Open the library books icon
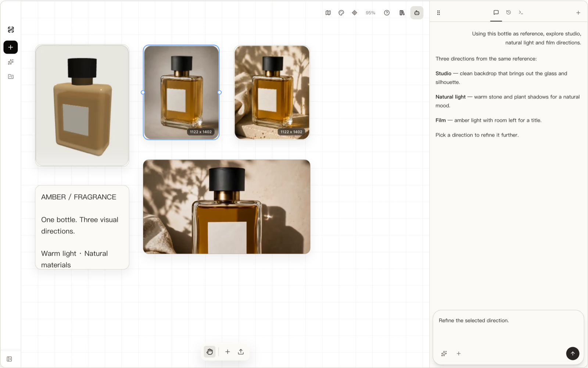This screenshot has width=588, height=368. [x=402, y=13]
